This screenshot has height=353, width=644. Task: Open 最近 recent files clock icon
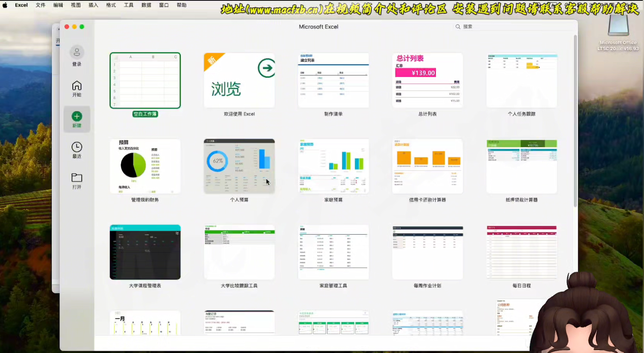point(77,147)
